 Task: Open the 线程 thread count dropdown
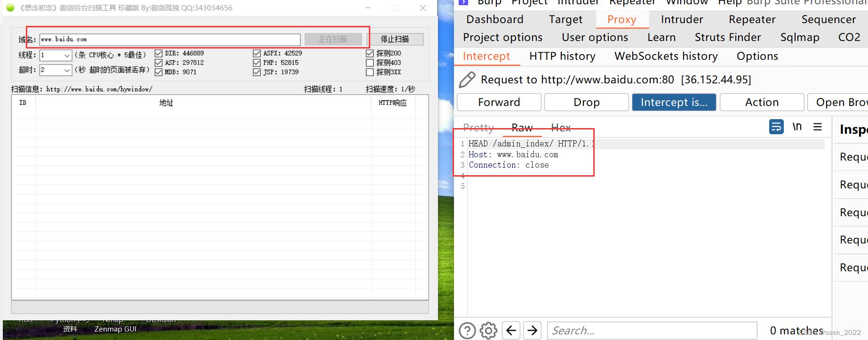click(x=56, y=55)
